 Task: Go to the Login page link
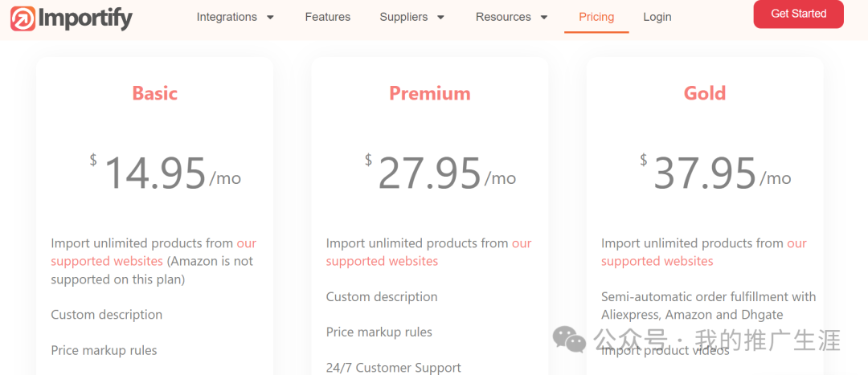point(657,17)
